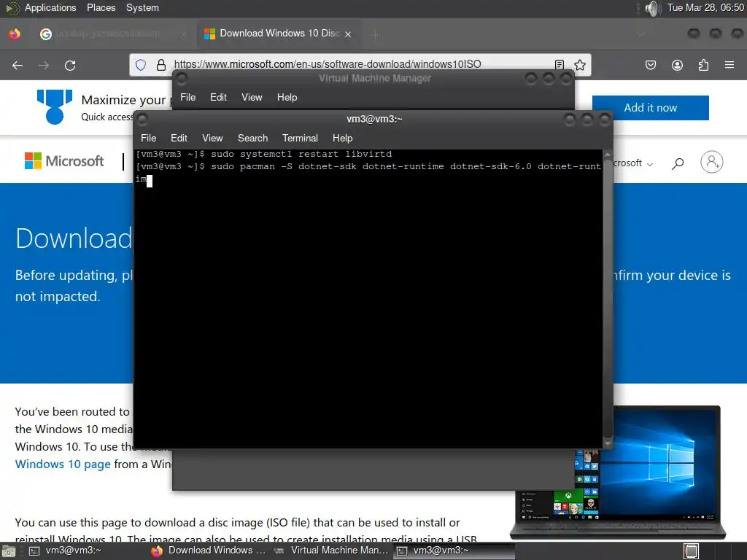This screenshot has height=560, width=747.
Task: Click the Add it now button
Action: [650, 108]
